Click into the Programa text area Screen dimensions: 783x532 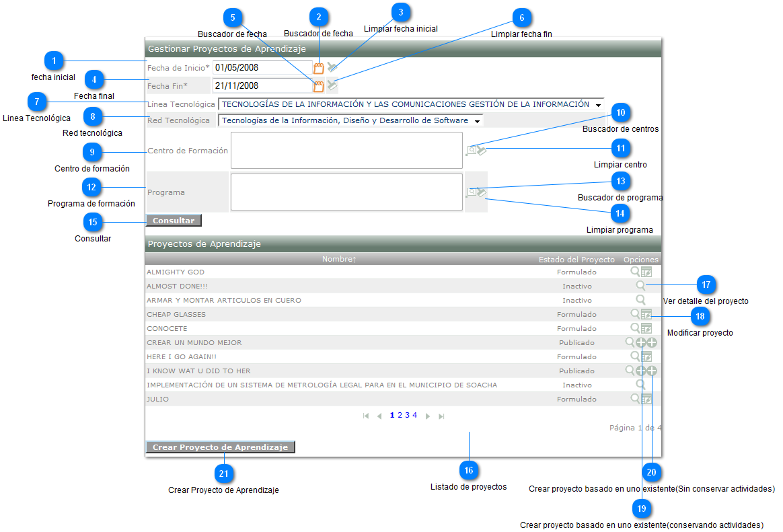click(346, 192)
